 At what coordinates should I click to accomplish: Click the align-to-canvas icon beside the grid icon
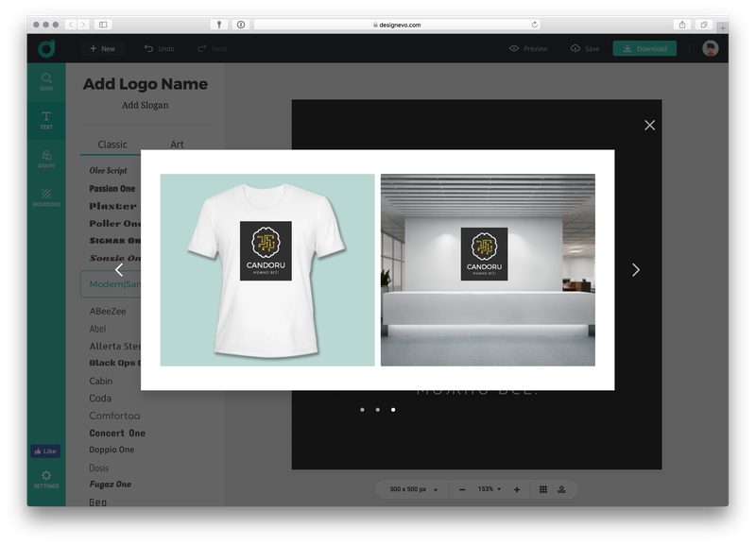[x=561, y=489]
